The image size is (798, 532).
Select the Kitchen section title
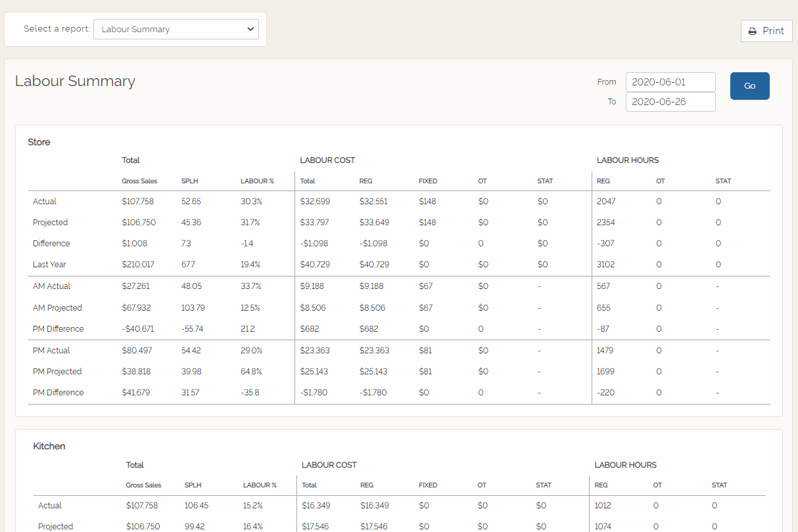pyautogui.click(x=49, y=446)
